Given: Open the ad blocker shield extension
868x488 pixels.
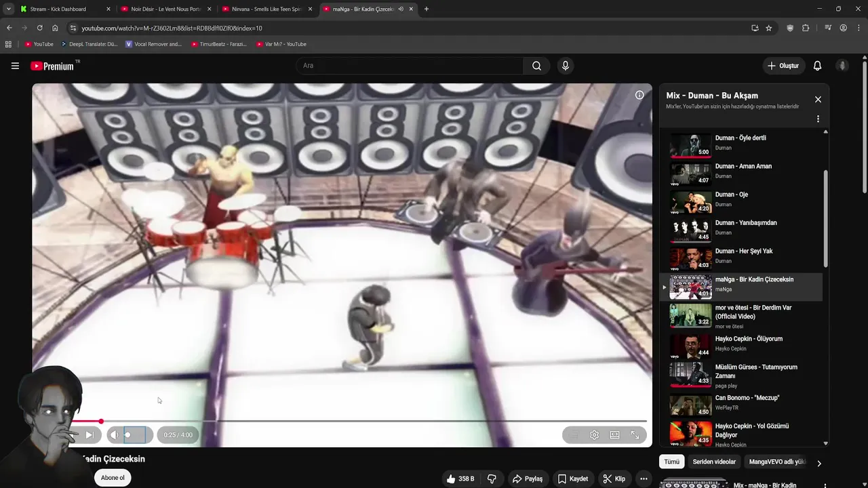Looking at the screenshot, I should pyautogui.click(x=790, y=28).
